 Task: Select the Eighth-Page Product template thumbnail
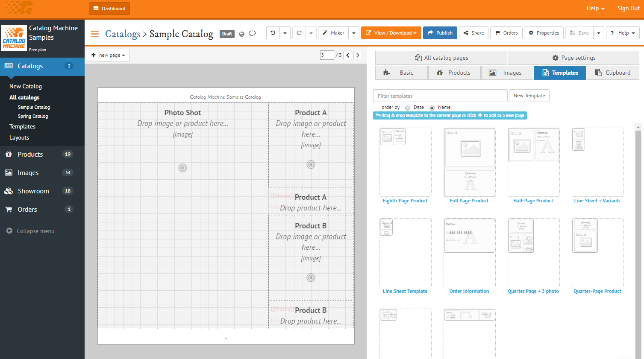click(405, 162)
